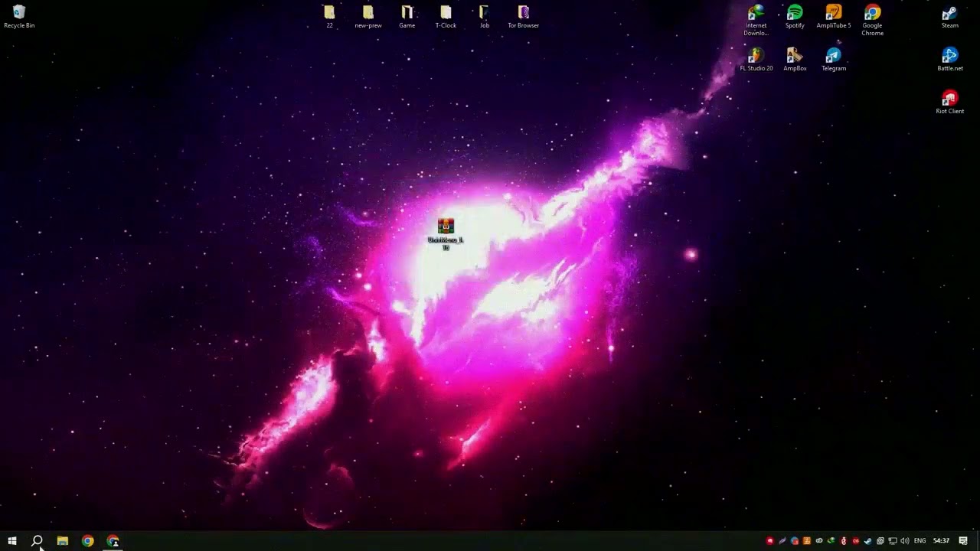Select the AmpBox shortcut
Screen dimensions: 980x551
[x=795, y=60]
